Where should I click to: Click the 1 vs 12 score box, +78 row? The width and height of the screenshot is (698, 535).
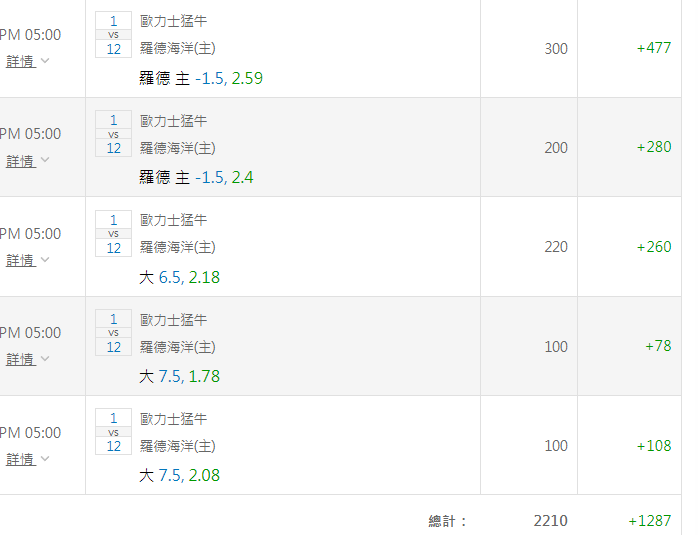114,333
